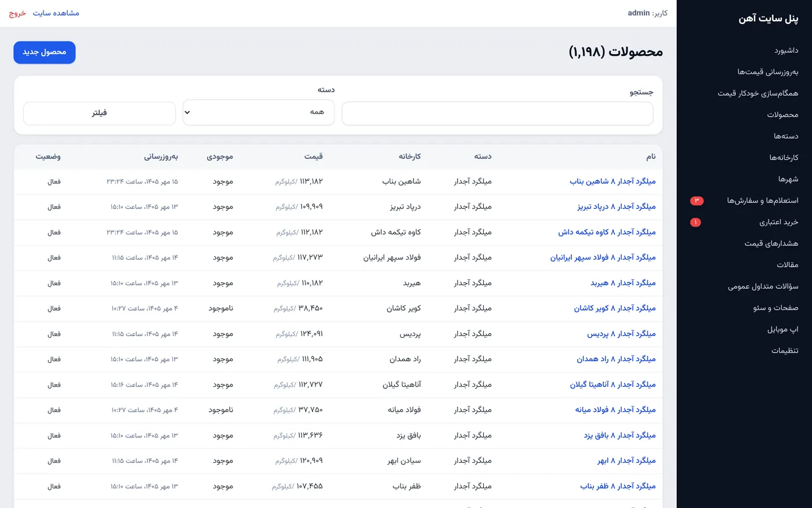Click ناموجود in the فولاد میانه row
The image size is (812, 508).
(221, 410)
